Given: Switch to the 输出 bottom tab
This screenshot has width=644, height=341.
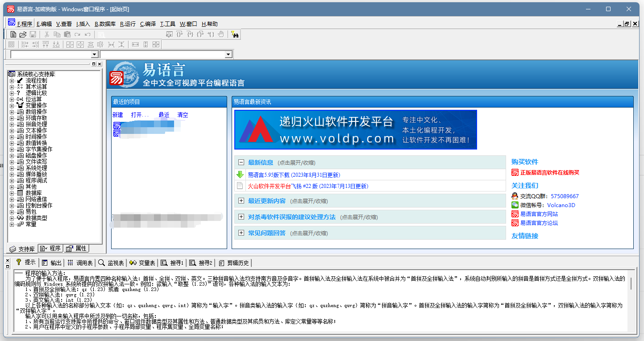Looking at the screenshot, I should click(x=52, y=262).
